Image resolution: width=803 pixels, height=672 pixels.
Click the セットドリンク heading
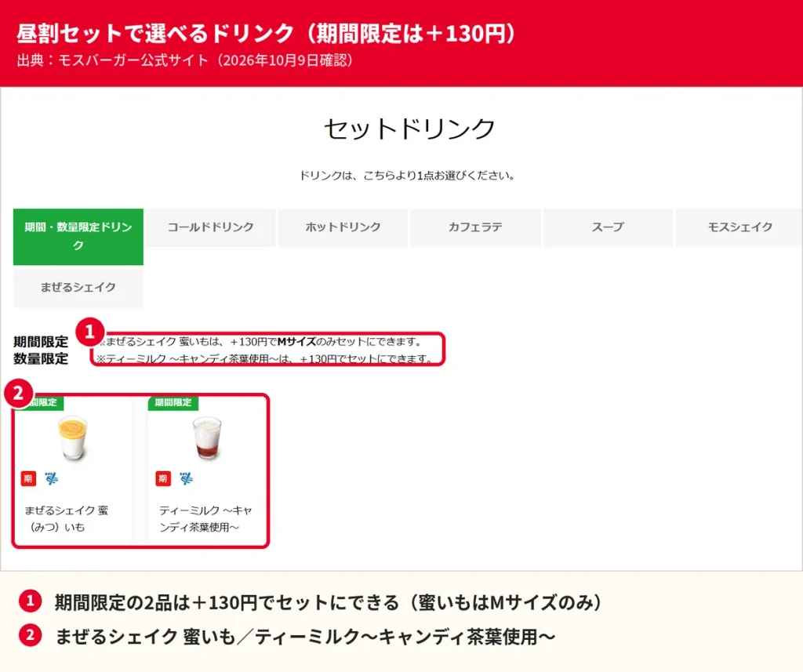click(x=409, y=129)
